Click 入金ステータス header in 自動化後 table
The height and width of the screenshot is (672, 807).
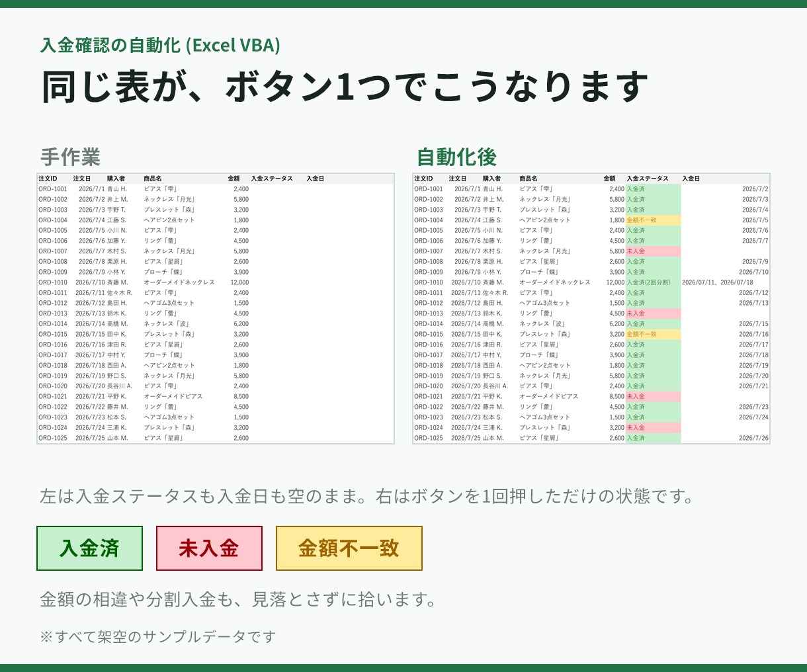(x=648, y=179)
